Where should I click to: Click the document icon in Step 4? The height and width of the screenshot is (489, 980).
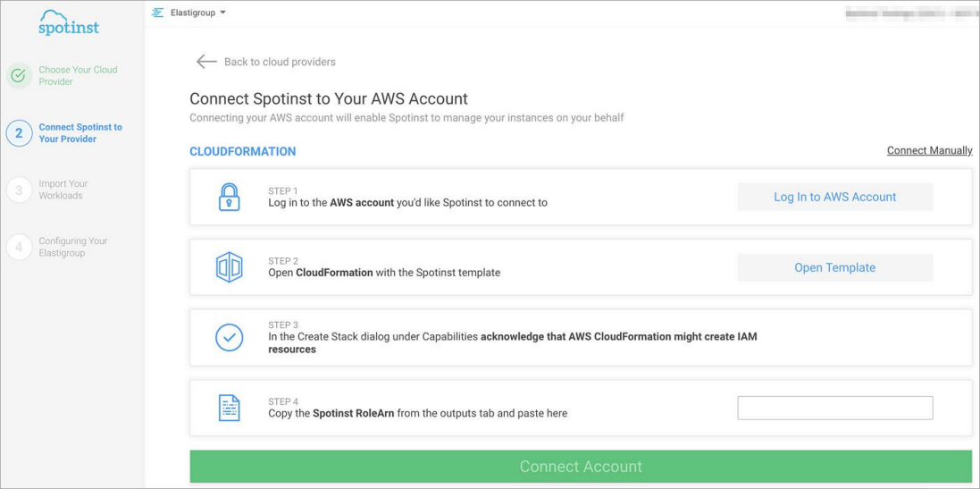click(229, 409)
